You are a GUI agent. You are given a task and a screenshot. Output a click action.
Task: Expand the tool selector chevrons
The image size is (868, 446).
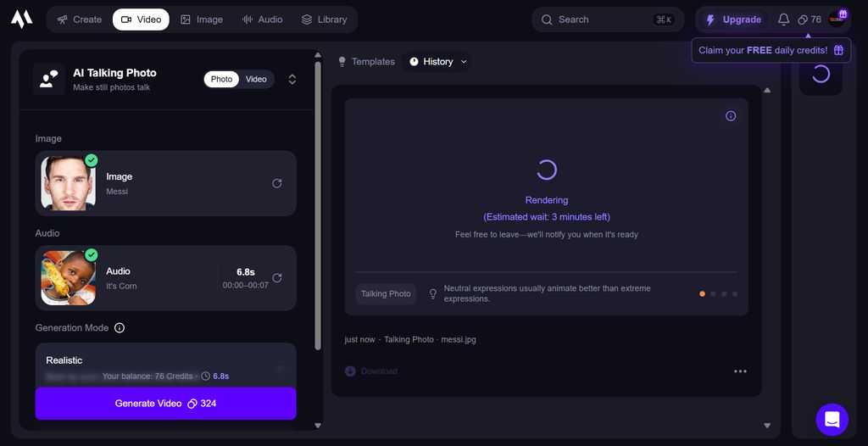click(x=292, y=79)
